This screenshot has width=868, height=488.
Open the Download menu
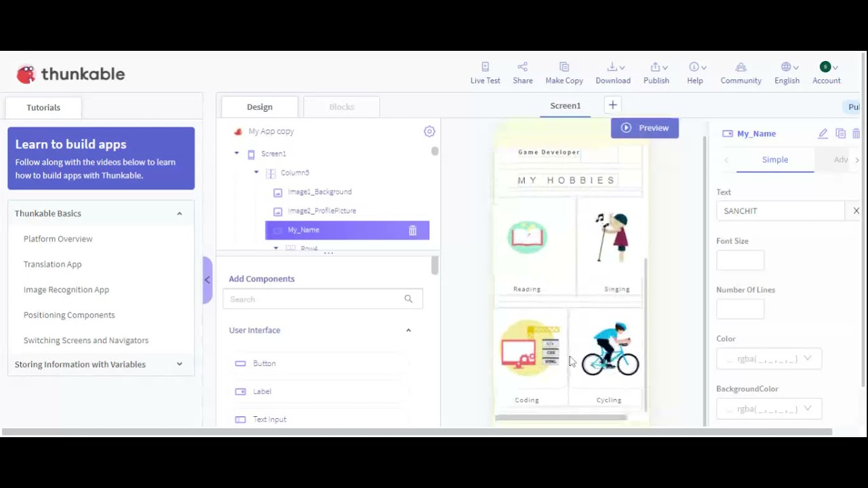click(613, 73)
